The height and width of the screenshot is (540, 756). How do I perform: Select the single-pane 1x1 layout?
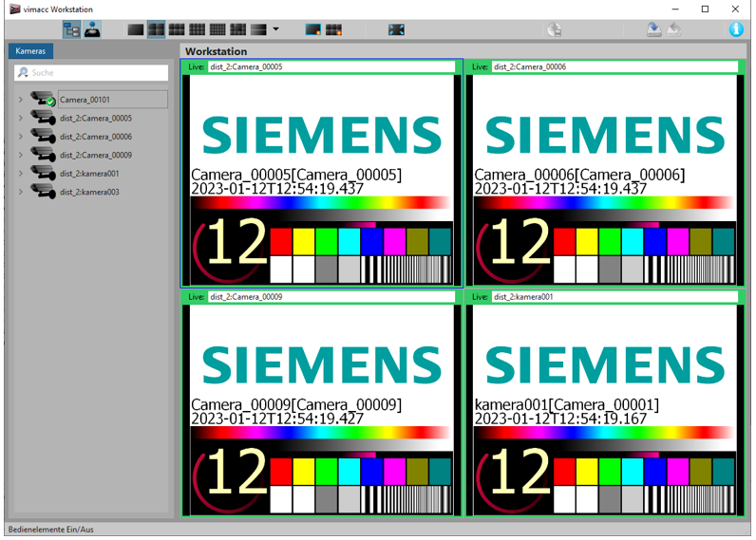click(x=136, y=29)
